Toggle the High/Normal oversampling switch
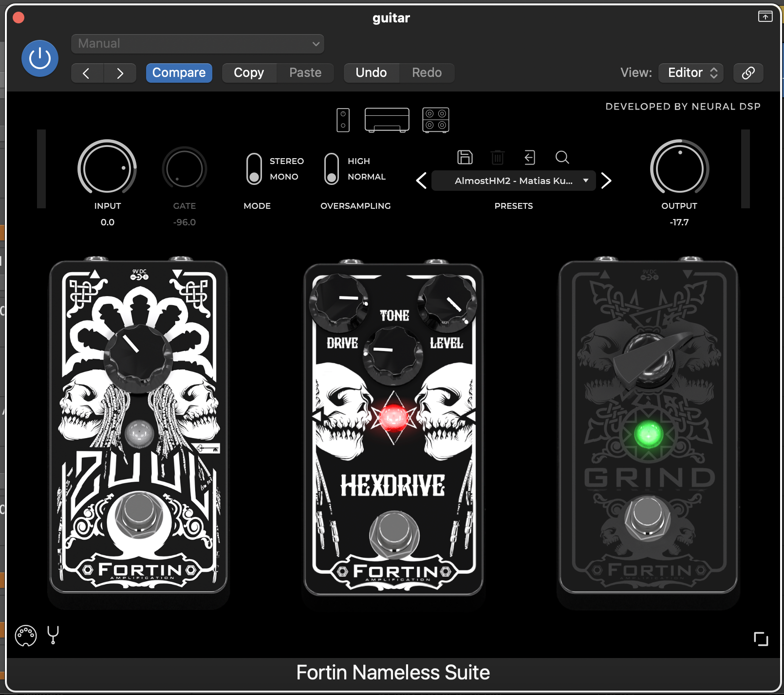This screenshot has width=784, height=695. (x=332, y=169)
